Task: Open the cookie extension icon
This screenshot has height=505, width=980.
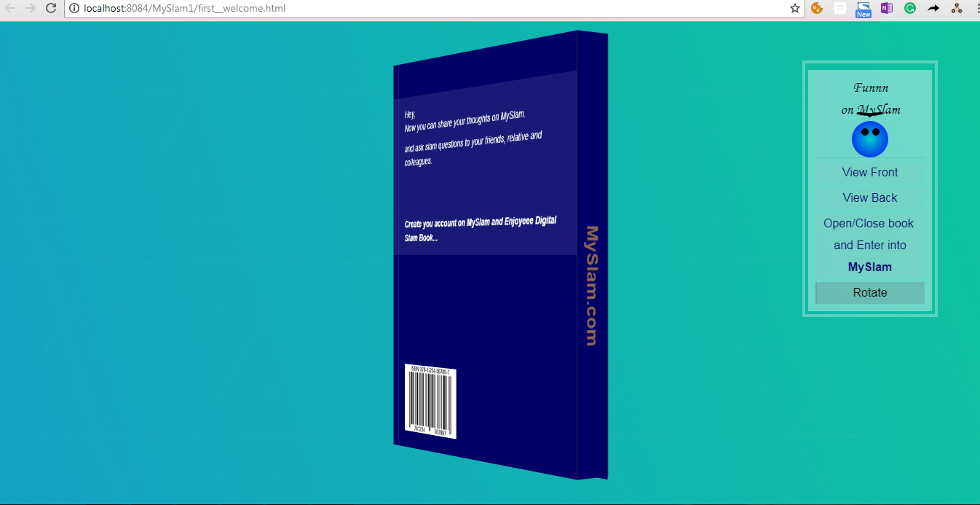Action: [x=817, y=9]
